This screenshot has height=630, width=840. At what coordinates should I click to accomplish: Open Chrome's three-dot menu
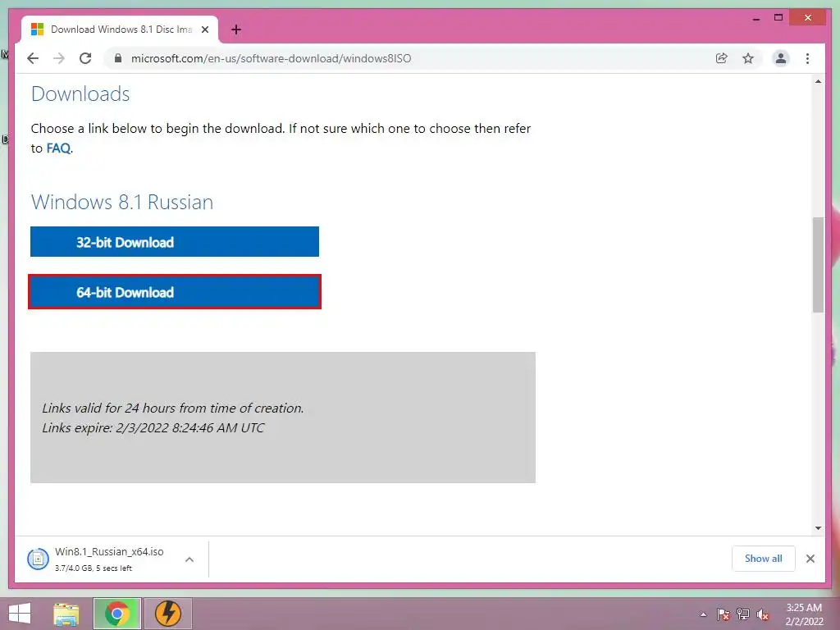pos(807,58)
